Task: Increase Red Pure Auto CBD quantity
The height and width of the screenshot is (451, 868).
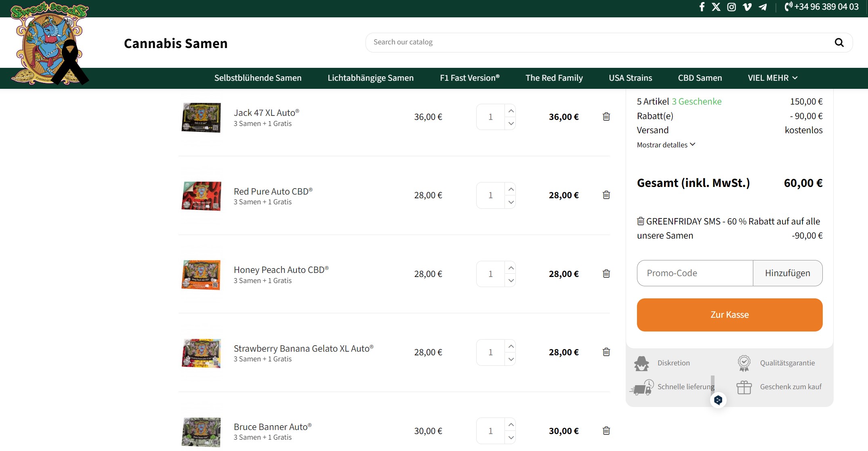Action: [x=511, y=189]
